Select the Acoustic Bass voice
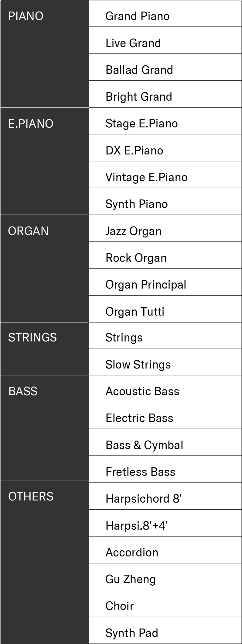 pyautogui.click(x=142, y=391)
